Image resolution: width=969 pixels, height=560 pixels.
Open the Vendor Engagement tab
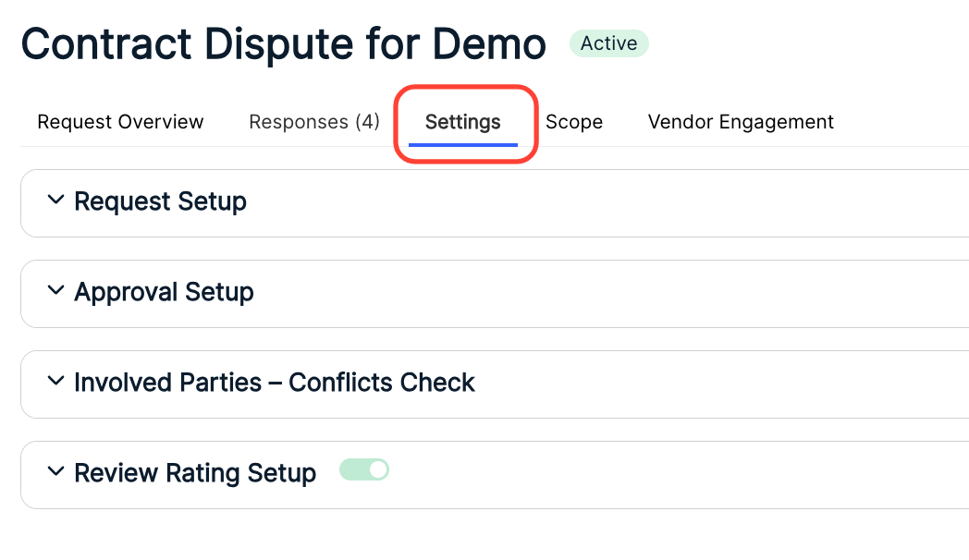click(741, 122)
